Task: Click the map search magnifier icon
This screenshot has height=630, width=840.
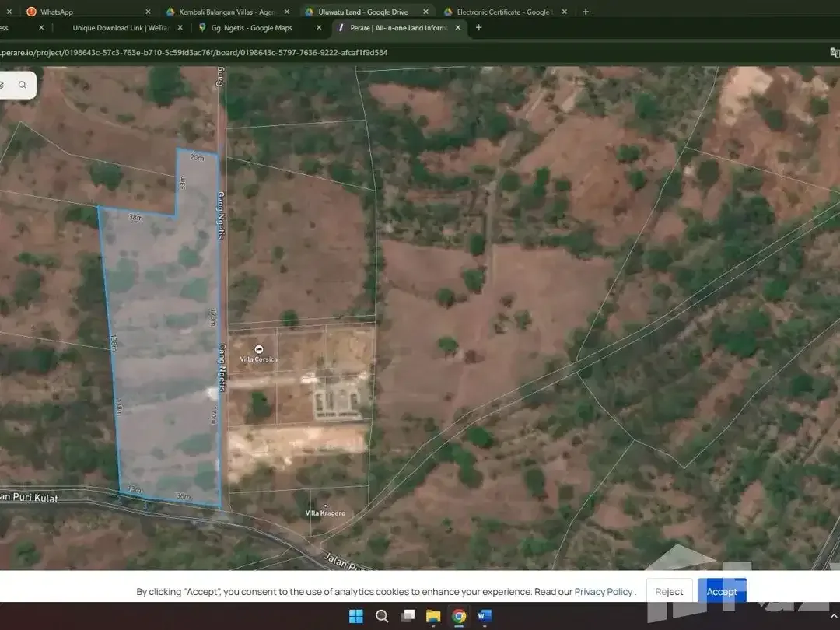Action: tap(23, 86)
